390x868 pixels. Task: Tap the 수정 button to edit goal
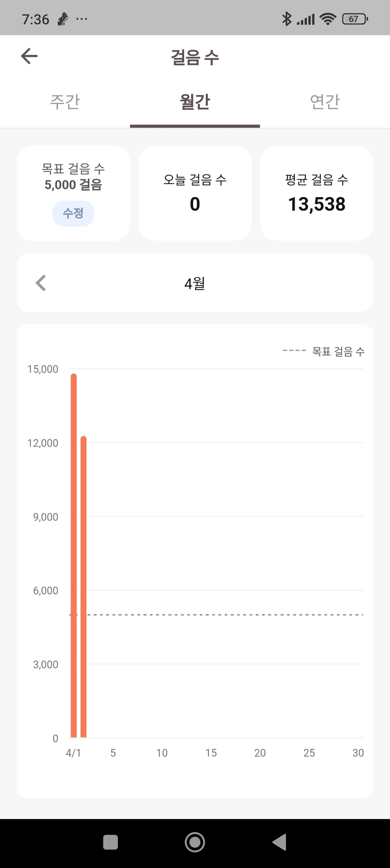coord(73,214)
